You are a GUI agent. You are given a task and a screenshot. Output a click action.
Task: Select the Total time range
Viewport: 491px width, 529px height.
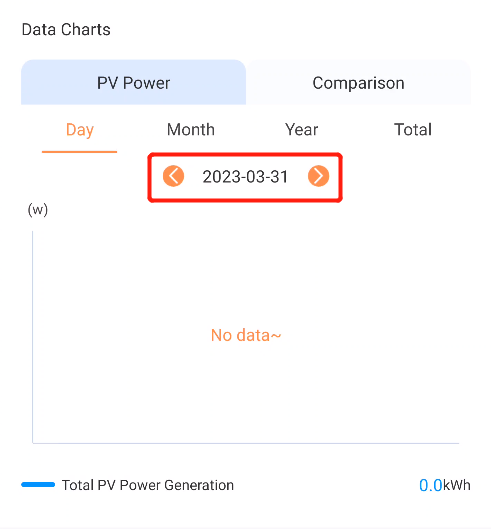(413, 130)
